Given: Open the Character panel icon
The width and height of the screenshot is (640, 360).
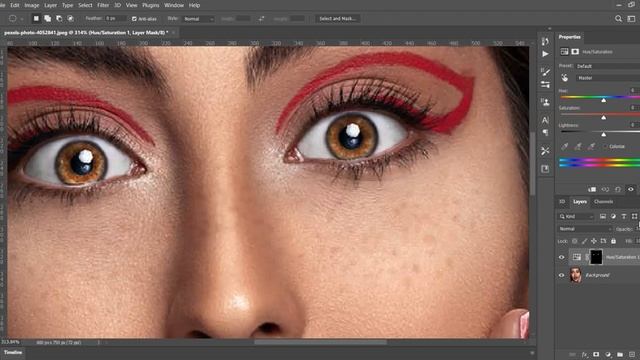Looking at the screenshot, I should [x=545, y=120].
